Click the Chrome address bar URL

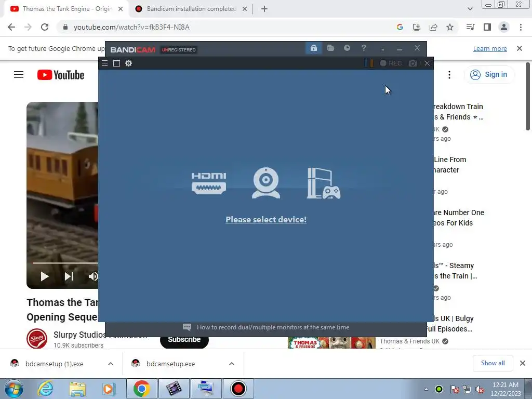click(x=131, y=27)
